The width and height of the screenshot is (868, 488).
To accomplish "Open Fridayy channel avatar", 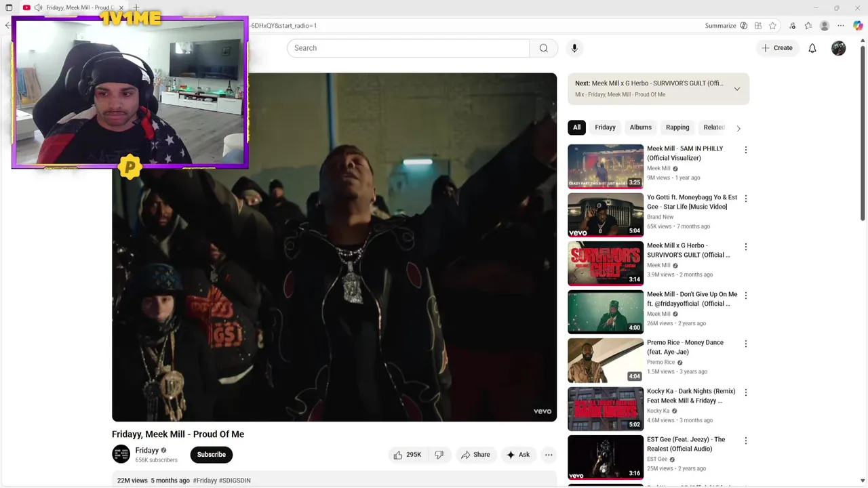I will point(121,454).
